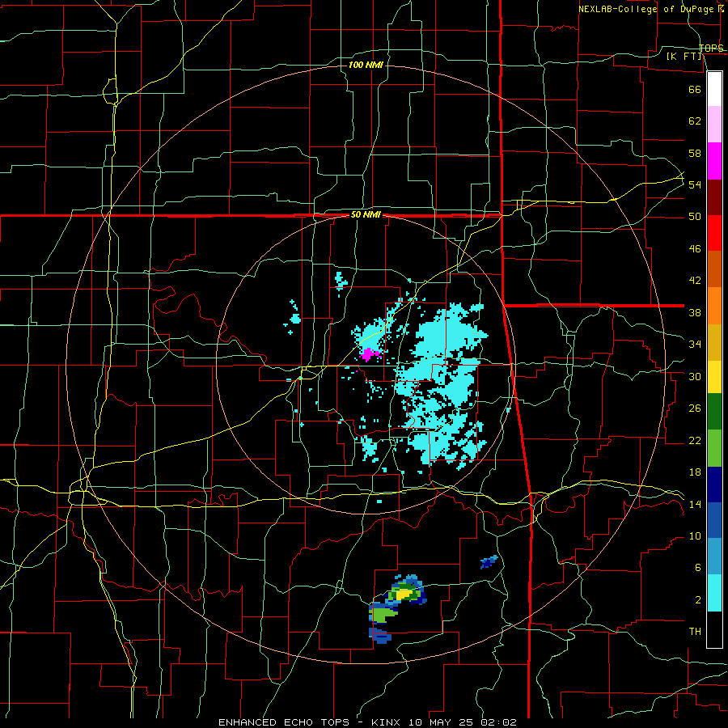Click the dark green legend swatch

[x=714, y=412]
